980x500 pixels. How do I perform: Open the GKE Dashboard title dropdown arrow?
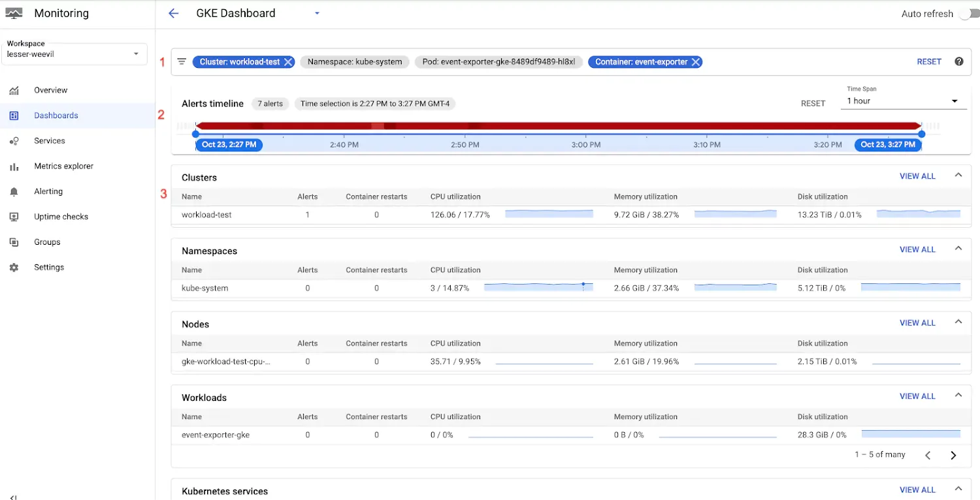pos(317,13)
